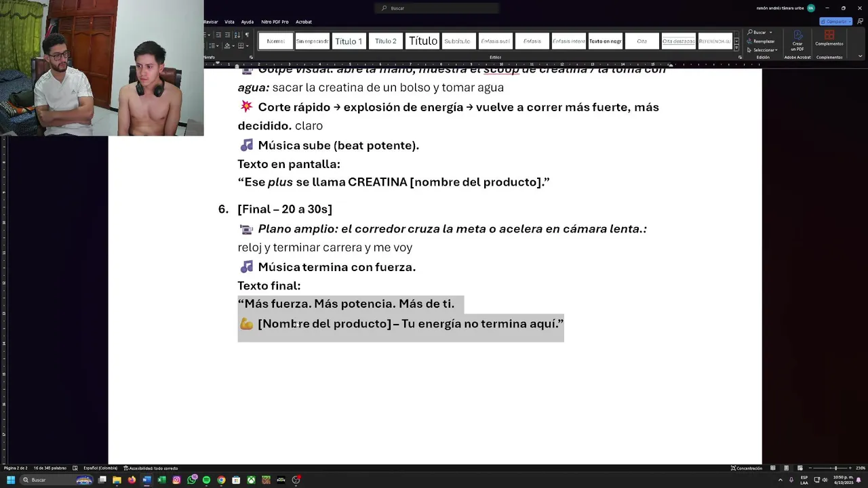Apply the Título 2 style
The image size is (868, 488).
coord(385,41)
